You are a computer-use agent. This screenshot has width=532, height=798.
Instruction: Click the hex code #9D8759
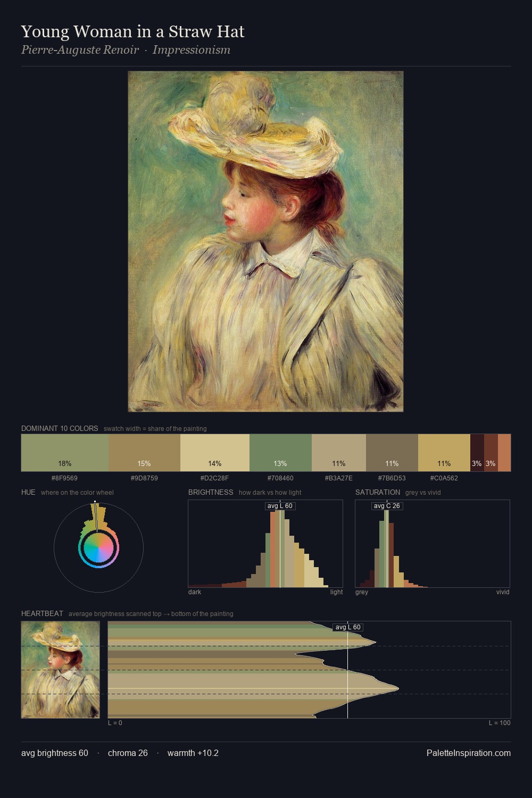tap(144, 478)
